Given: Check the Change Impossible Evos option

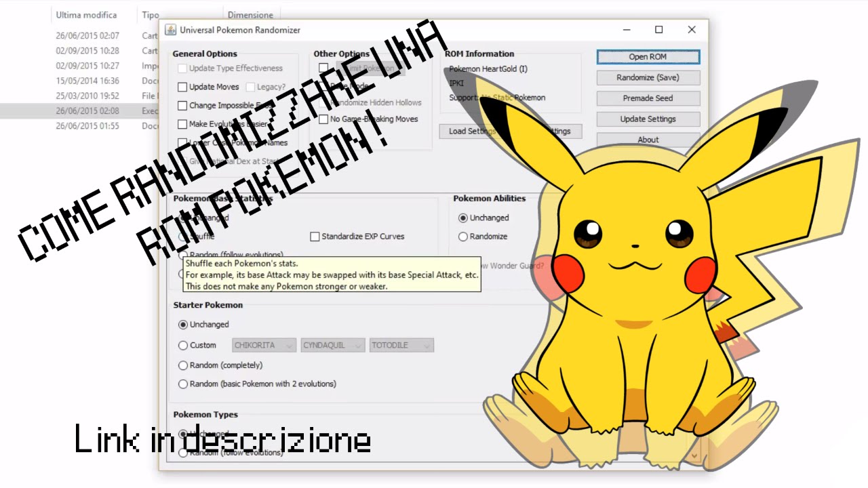Looking at the screenshot, I should click(x=182, y=106).
